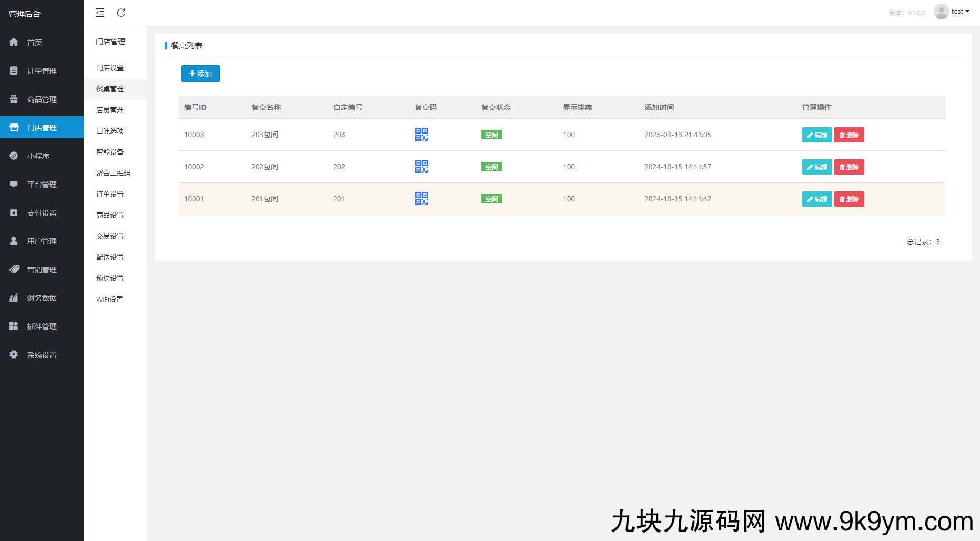The height and width of the screenshot is (541, 980).
Task: Click 删除 for the 201包间 row
Action: click(849, 199)
